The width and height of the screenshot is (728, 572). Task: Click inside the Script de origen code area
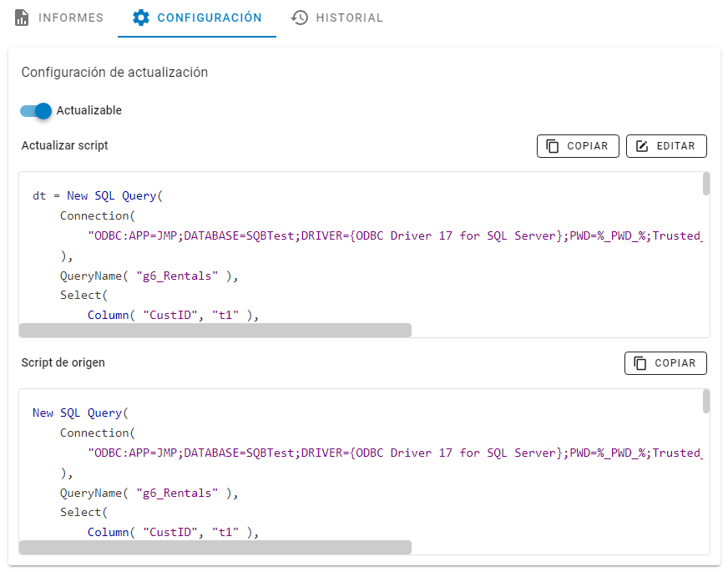(x=334, y=493)
